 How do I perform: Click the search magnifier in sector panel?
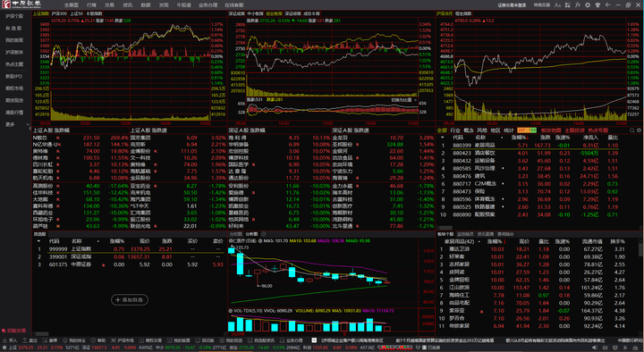point(632,130)
